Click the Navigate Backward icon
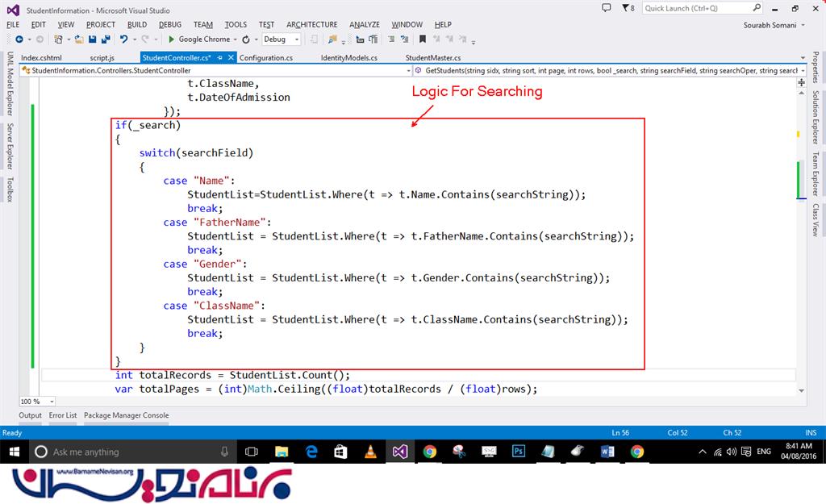The width and height of the screenshot is (826, 504). pos(18,39)
